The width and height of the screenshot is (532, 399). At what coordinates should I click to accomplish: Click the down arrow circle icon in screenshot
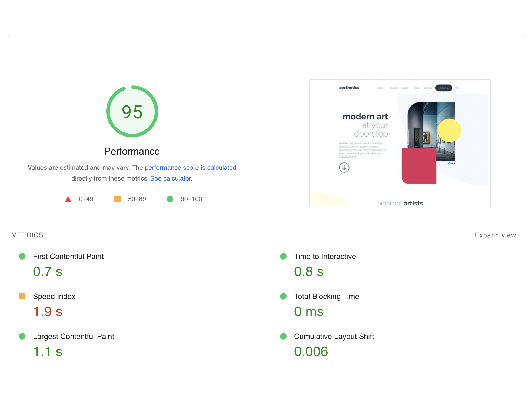click(x=344, y=168)
